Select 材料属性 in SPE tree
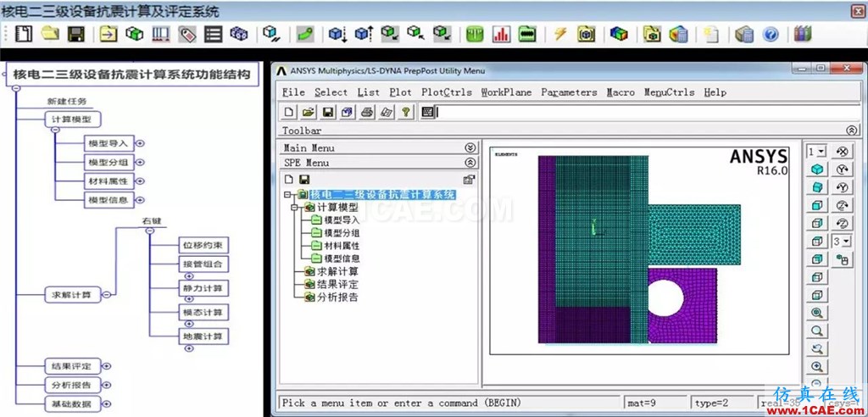Image resolution: width=868 pixels, height=417 pixels. (342, 246)
